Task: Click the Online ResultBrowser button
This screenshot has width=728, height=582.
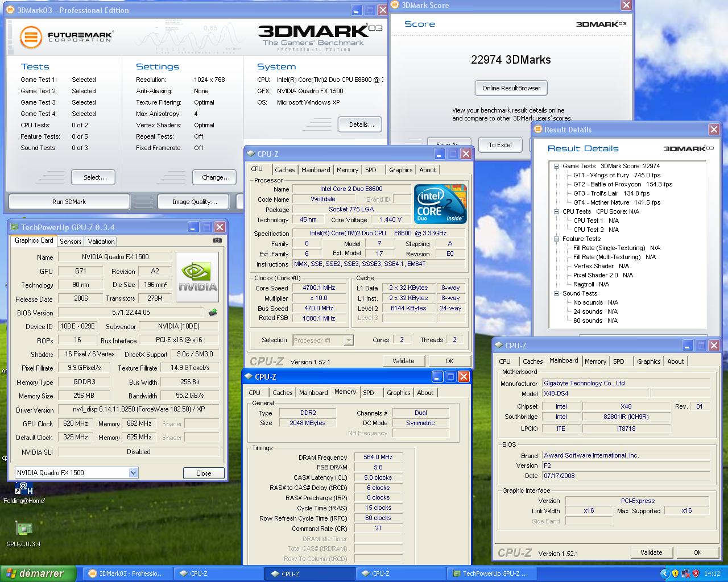Action: (x=511, y=88)
